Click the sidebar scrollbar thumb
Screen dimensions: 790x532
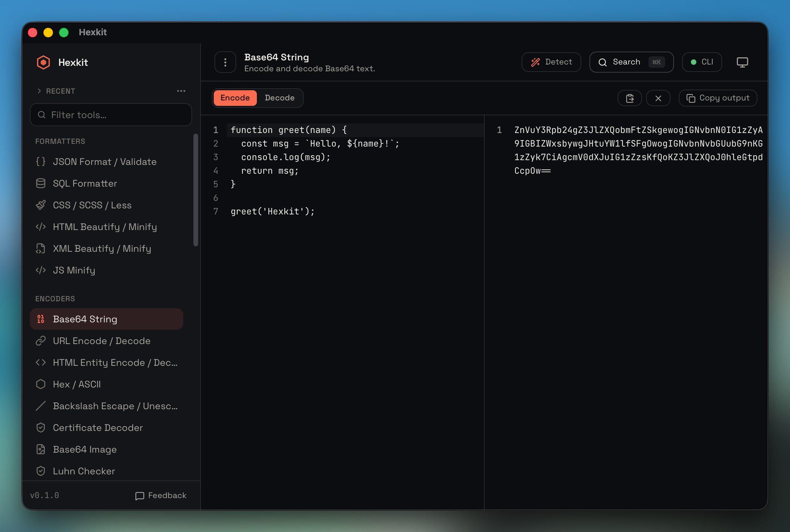(195, 190)
